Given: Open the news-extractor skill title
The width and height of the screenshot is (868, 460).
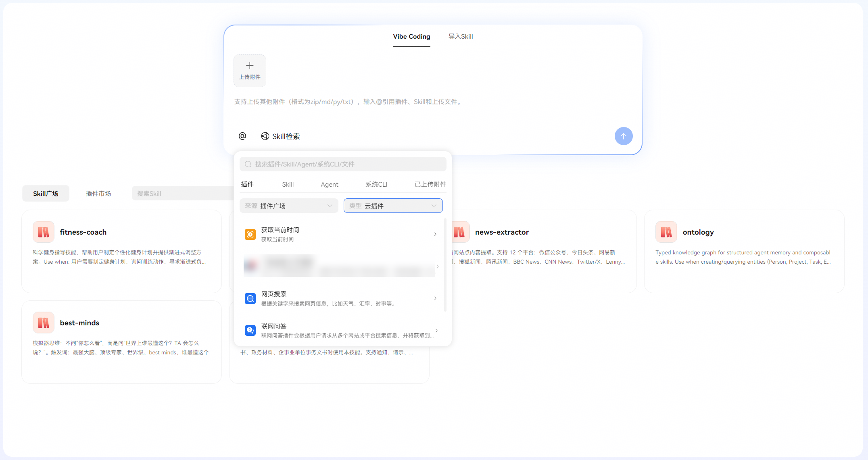Looking at the screenshot, I should [502, 232].
